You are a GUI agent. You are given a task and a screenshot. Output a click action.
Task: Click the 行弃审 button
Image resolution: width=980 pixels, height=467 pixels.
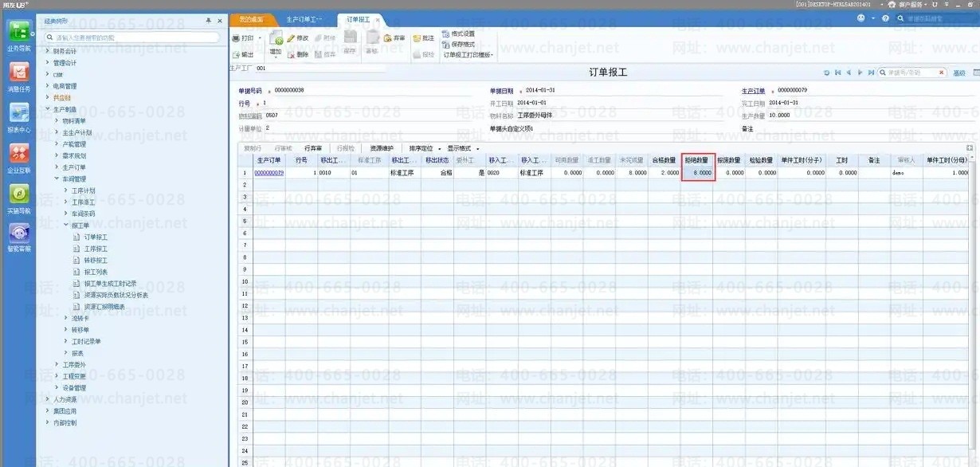313,148
